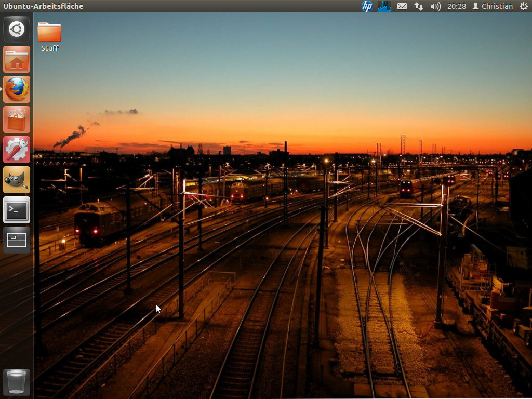Image resolution: width=532 pixels, height=399 pixels.
Task: Expand the network connection indicator menu
Action: coord(418,6)
